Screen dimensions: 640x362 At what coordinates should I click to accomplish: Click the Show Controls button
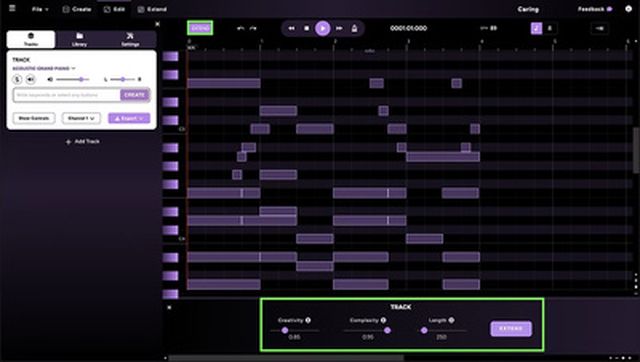[34, 118]
